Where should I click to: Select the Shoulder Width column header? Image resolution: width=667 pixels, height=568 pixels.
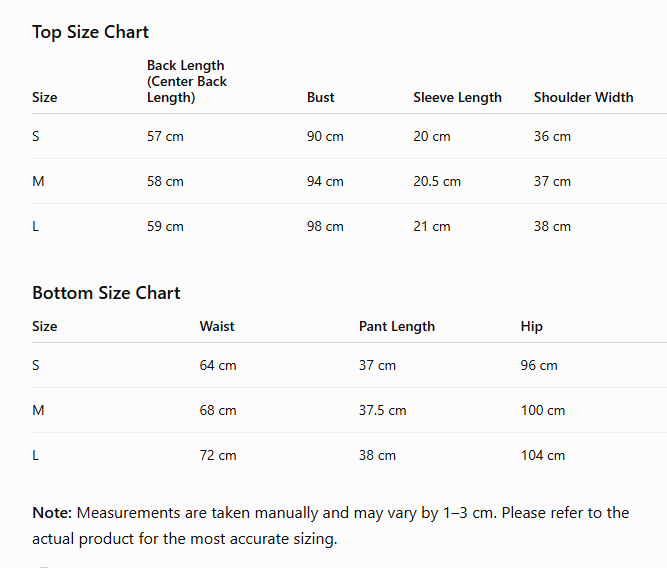[584, 97]
